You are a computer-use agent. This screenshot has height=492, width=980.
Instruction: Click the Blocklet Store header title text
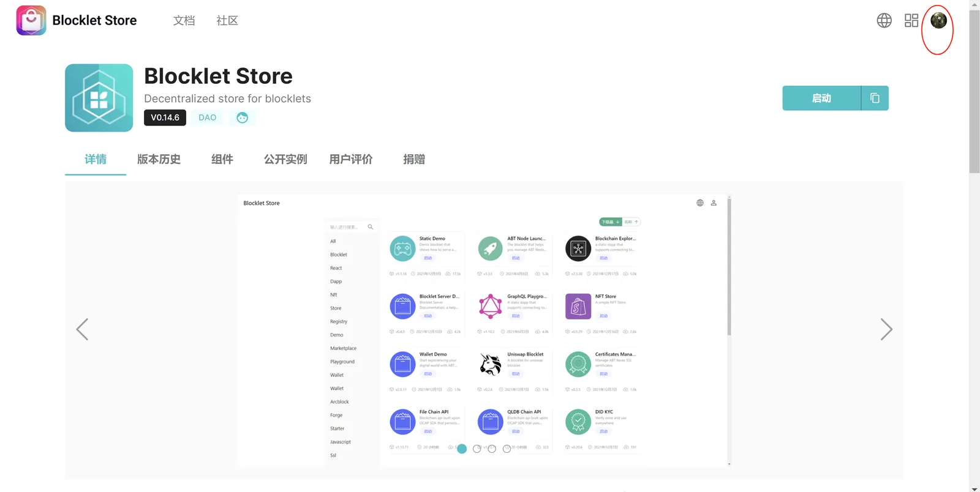tap(94, 20)
